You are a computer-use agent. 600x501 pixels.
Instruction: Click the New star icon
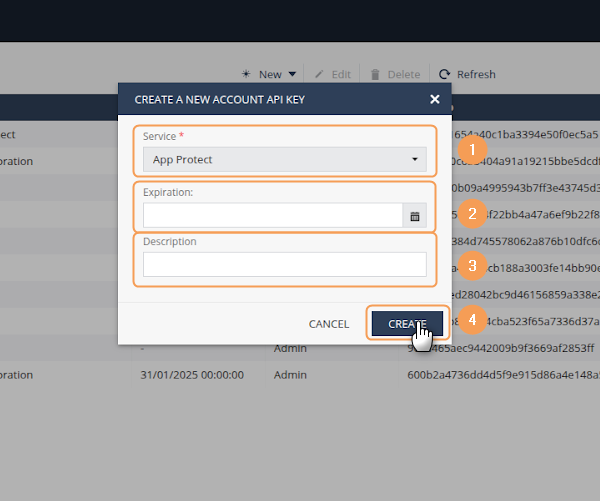point(246,74)
